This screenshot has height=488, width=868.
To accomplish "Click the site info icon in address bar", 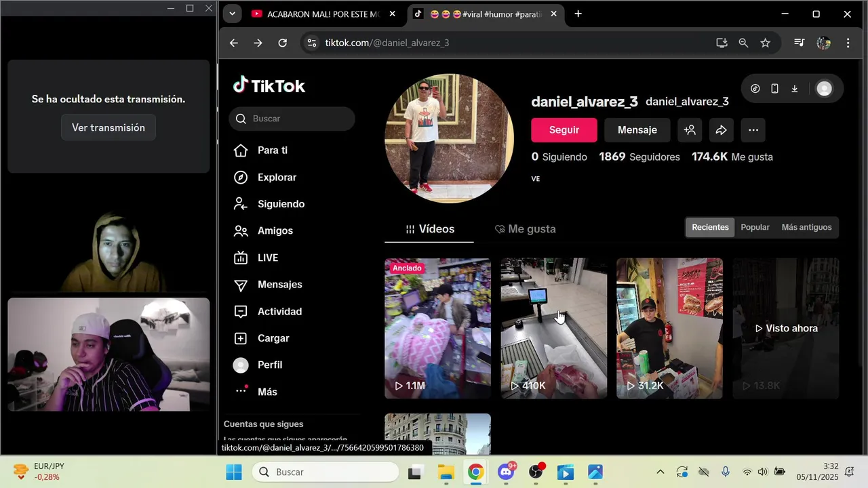I will point(311,43).
